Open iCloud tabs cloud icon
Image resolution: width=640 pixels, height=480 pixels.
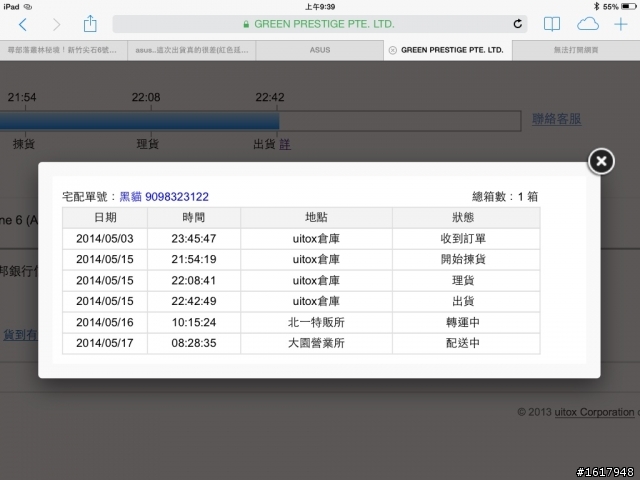pyautogui.click(x=588, y=24)
